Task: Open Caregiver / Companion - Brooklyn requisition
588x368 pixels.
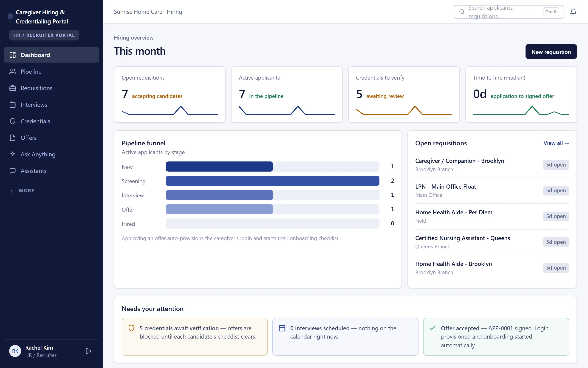Action: point(492,165)
